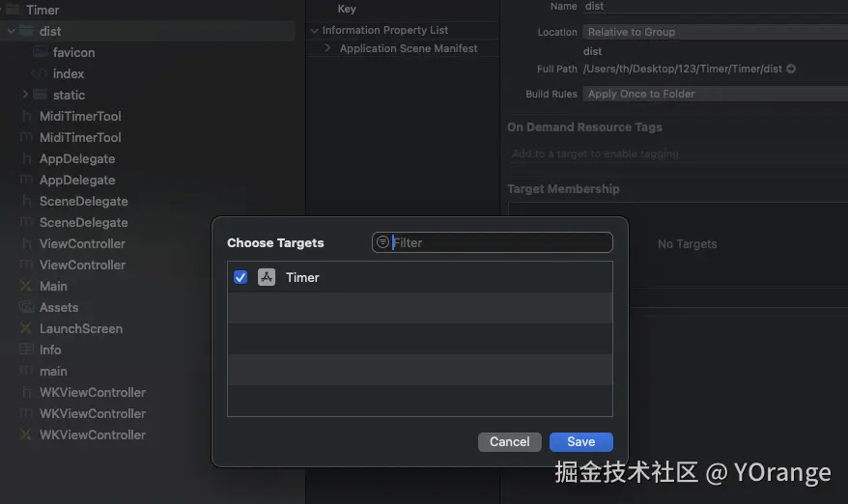Click the index html file icon
This screenshot has height=504, width=848.
[40, 73]
